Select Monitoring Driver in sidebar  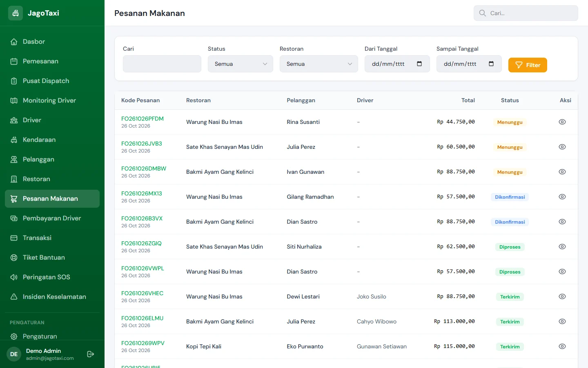[x=52, y=101]
